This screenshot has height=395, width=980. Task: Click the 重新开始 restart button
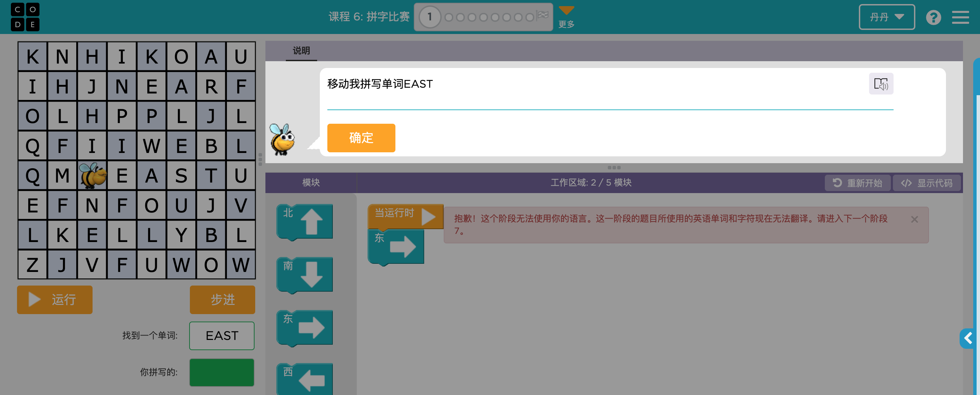pyautogui.click(x=857, y=183)
